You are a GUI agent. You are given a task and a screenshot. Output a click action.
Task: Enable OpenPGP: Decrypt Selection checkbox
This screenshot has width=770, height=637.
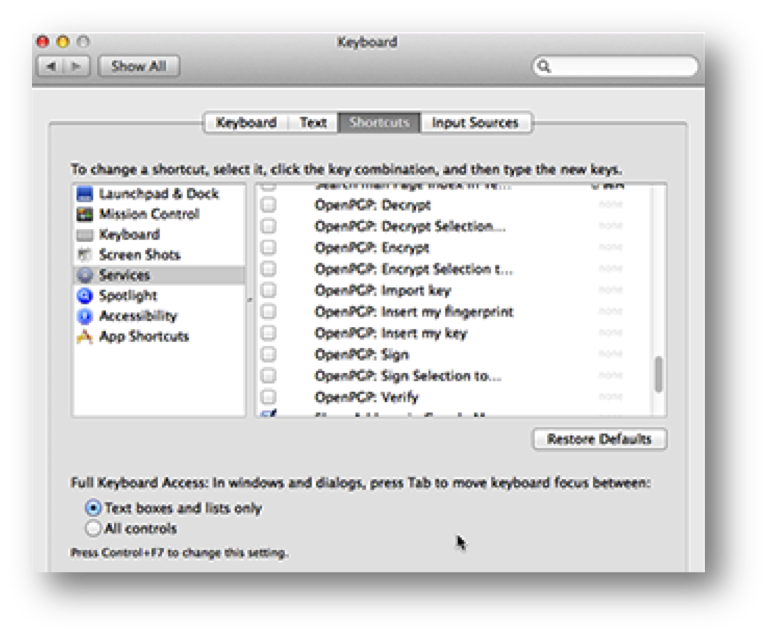(x=268, y=226)
